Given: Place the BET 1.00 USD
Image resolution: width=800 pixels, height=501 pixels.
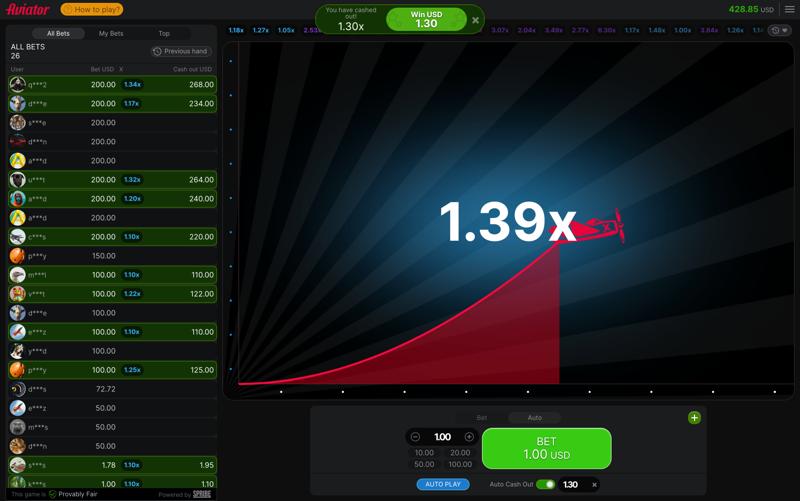Looking at the screenshot, I should coord(546,448).
